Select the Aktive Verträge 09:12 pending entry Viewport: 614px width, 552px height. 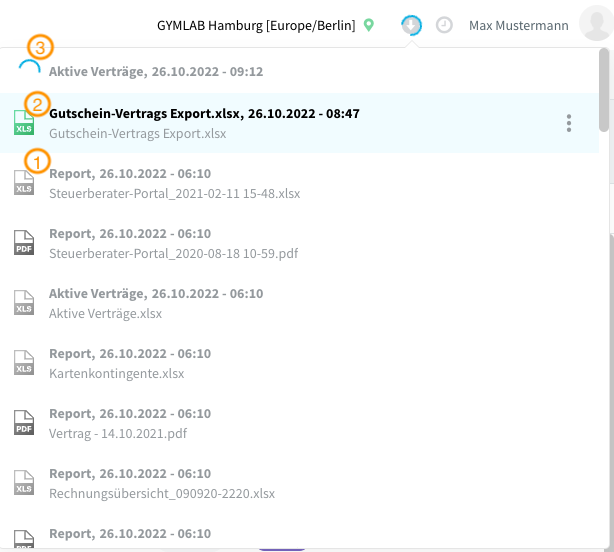[300, 71]
